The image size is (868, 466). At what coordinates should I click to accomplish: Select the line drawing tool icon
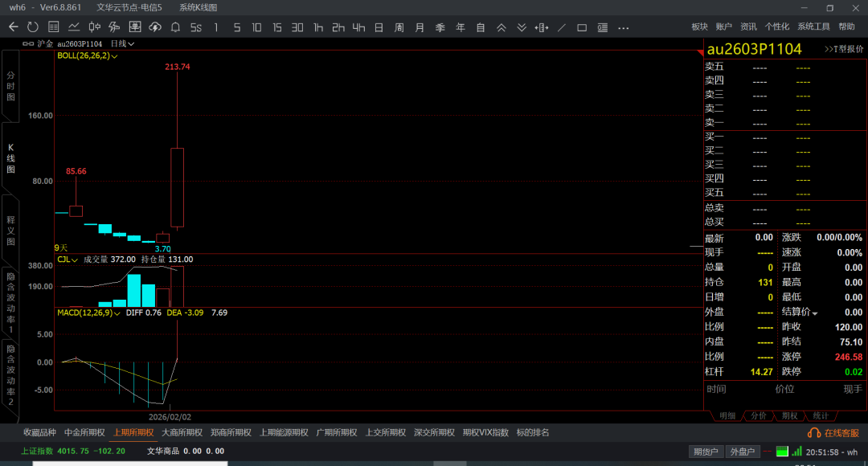tap(562, 27)
